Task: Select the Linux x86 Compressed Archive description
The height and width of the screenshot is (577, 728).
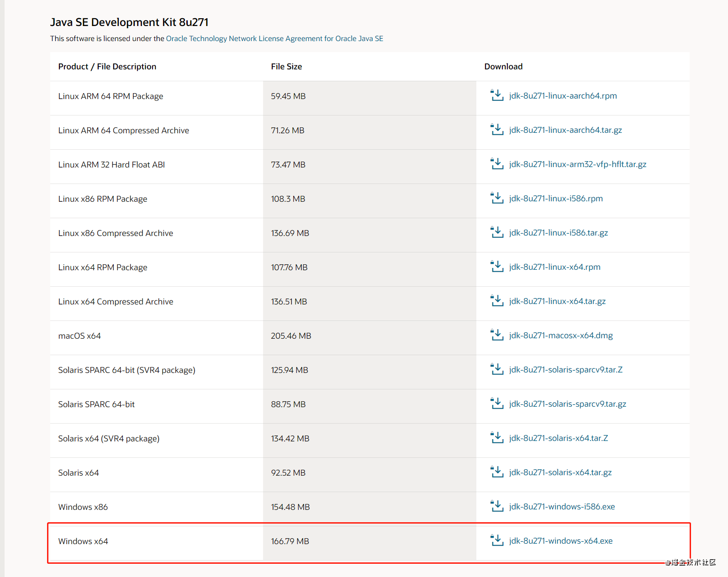Action: pos(116,233)
